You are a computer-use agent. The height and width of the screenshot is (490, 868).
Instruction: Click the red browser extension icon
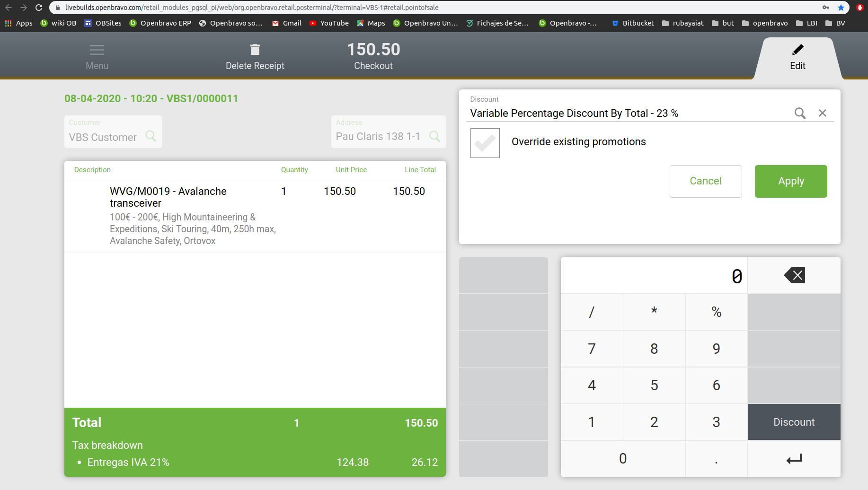(x=860, y=8)
